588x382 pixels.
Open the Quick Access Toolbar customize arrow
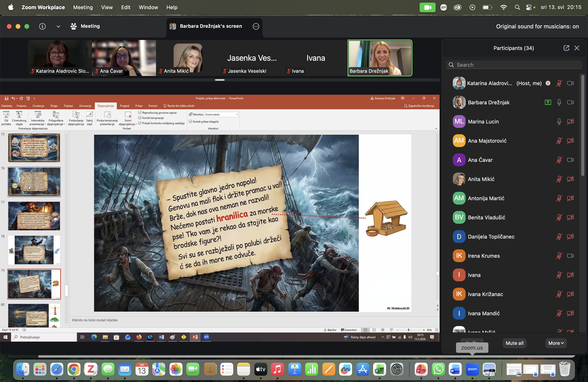[34, 98]
